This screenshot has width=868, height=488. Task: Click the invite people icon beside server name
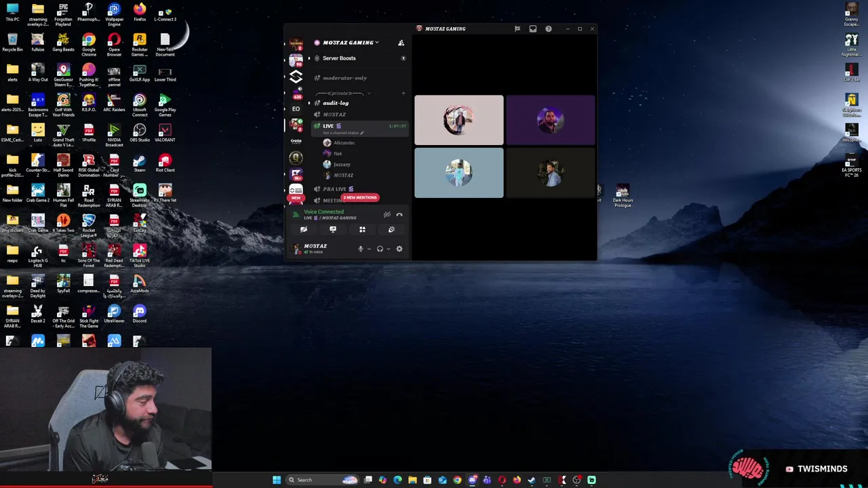(x=401, y=43)
